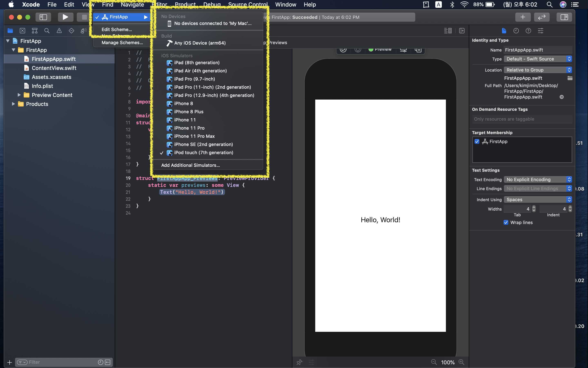Adjust editor options lines icon
588x368 pixels.
448,31
